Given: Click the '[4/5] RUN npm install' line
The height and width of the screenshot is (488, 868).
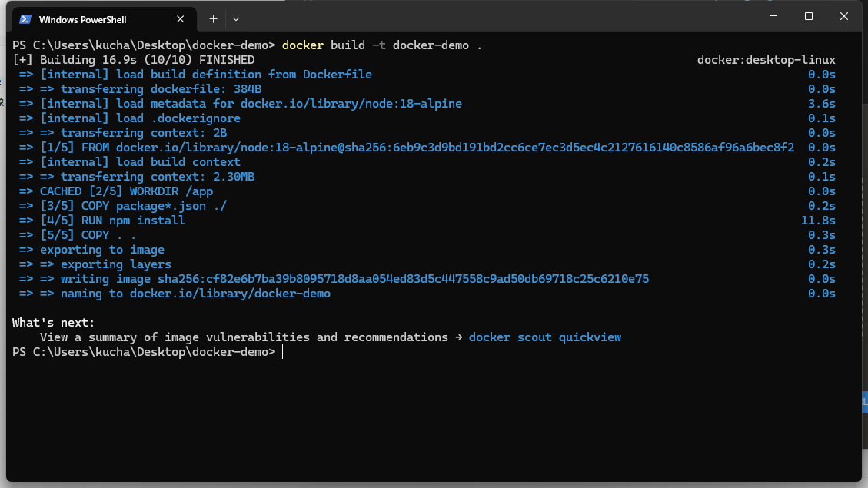Looking at the screenshot, I should 101,221.
